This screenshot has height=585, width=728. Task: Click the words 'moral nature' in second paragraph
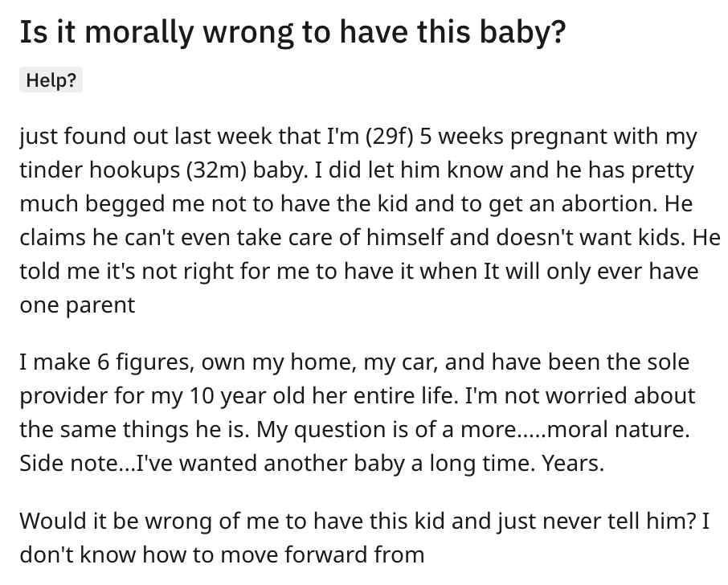point(619,429)
